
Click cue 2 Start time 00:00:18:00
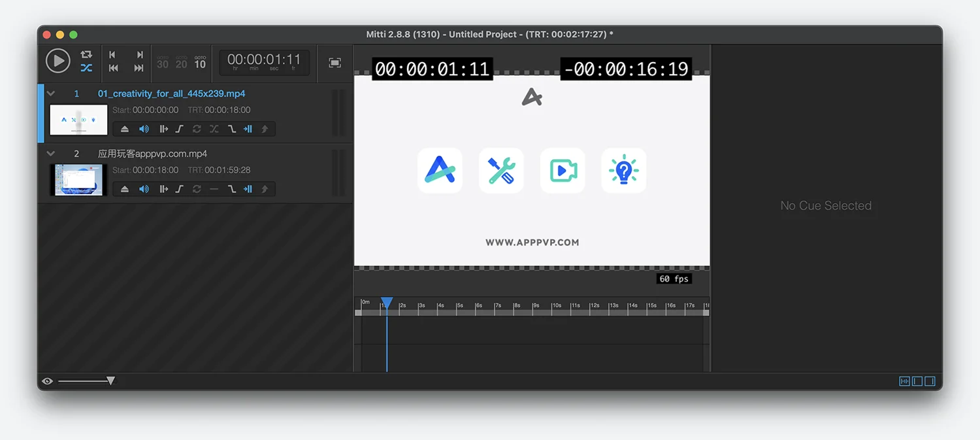(155, 170)
